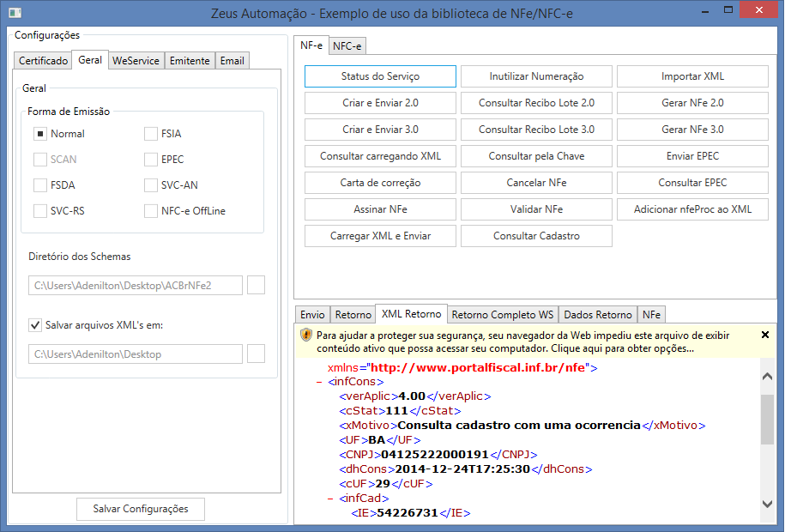Click Criar e Enviar 2.0
The width and height of the screenshot is (785, 532).
380,103
